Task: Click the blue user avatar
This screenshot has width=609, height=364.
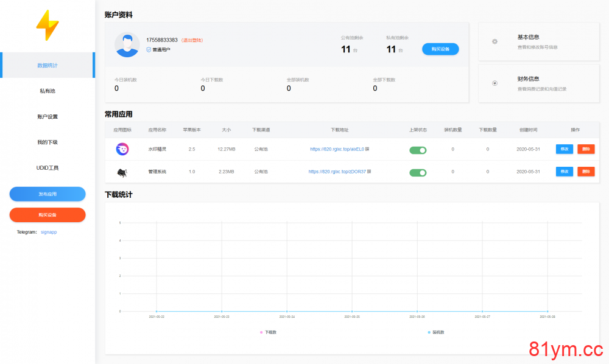Action: (127, 44)
